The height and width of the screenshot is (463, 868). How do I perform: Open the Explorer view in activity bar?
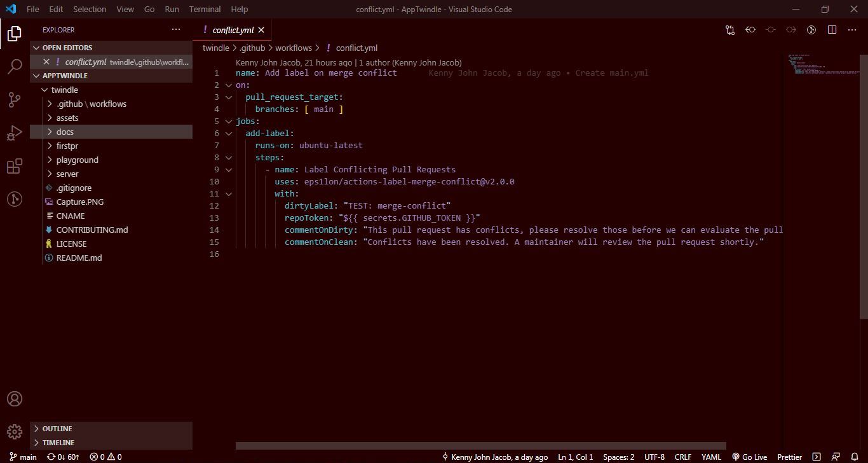15,34
